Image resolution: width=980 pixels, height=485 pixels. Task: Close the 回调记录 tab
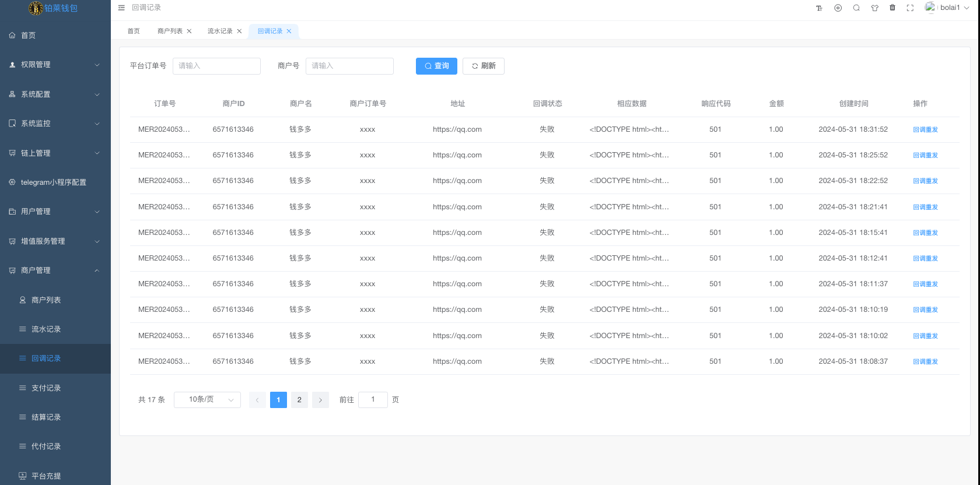(289, 31)
